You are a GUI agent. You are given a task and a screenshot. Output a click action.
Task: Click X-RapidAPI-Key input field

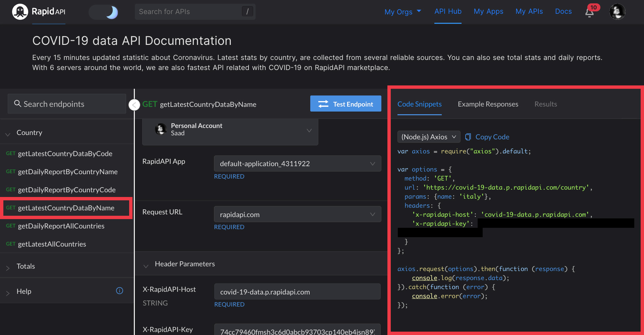[297, 330]
